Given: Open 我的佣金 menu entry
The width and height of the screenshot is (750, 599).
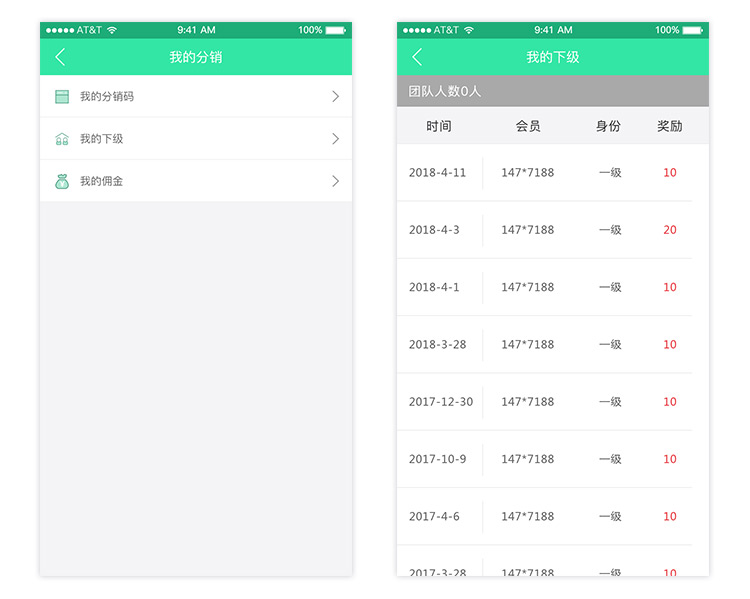Looking at the screenshot, I should click(196, 181).
